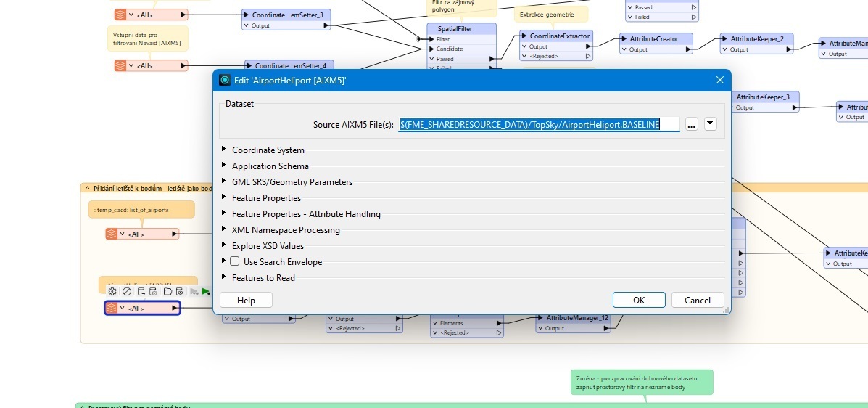Click AttributeKeeper_3 Output port arrow
The height and width of the screenshot is (408, 868).
point(795,107)
